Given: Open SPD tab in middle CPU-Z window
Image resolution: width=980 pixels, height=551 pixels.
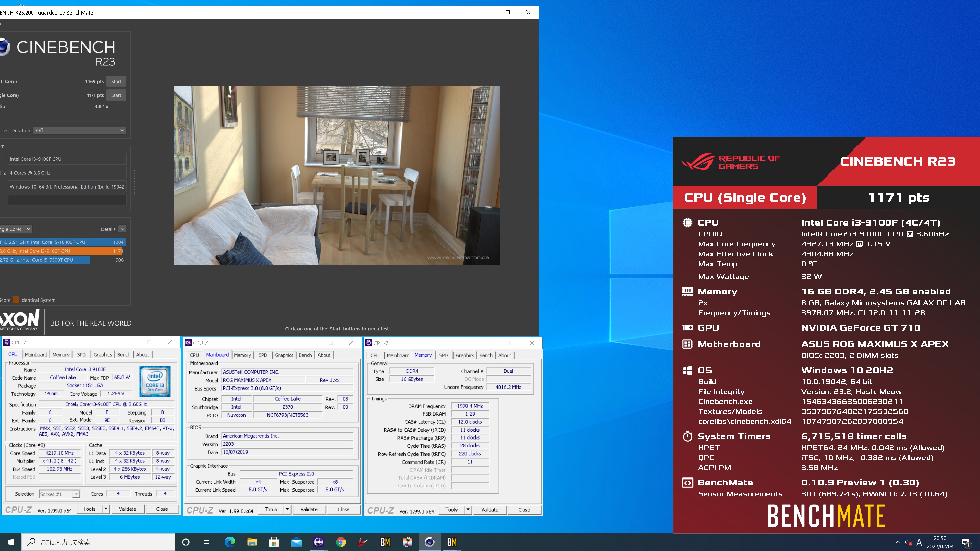Looking at the screenshot, I should pyautogui.click(x=263, y=355).
